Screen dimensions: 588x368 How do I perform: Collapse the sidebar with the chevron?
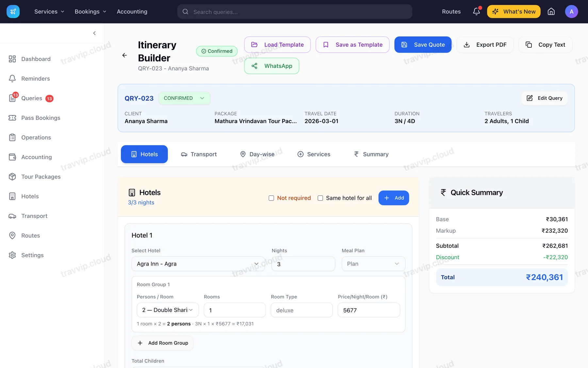coord(94,33)
